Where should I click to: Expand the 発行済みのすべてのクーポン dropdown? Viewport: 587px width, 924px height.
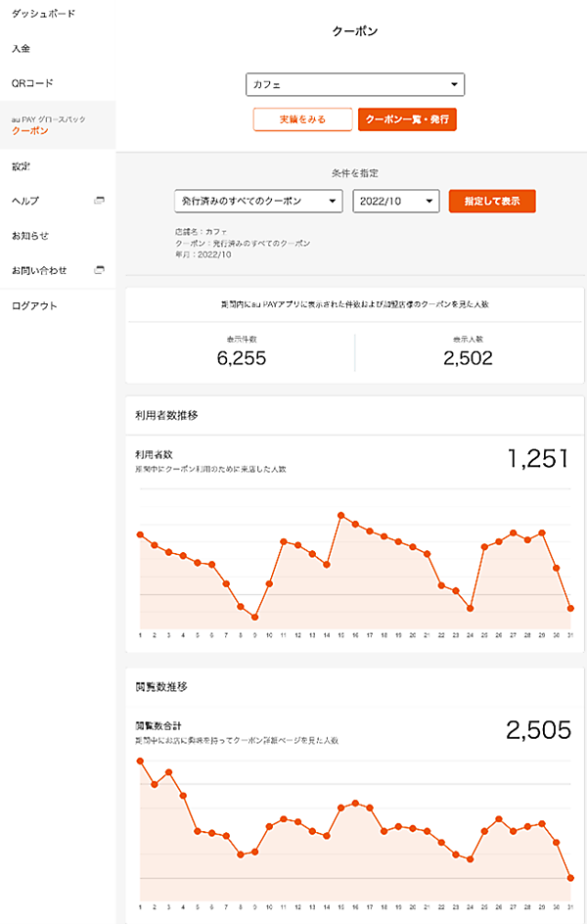pyautogui.click(x=258, y=201)
